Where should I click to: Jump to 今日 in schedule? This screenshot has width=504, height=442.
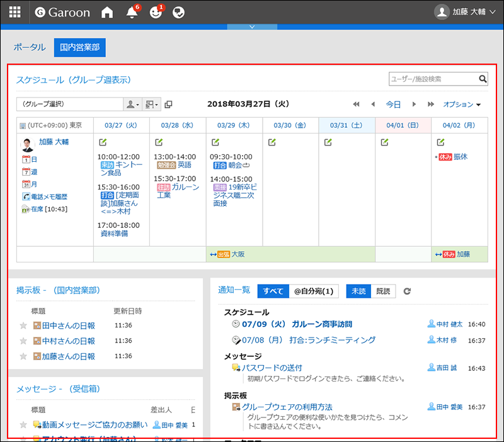pos(393,105)
